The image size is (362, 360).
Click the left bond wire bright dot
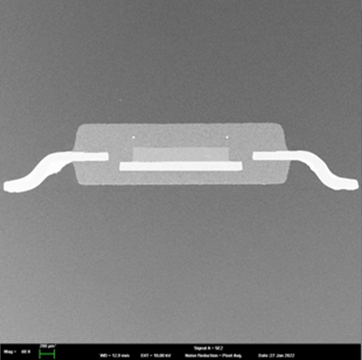[134, 137]
